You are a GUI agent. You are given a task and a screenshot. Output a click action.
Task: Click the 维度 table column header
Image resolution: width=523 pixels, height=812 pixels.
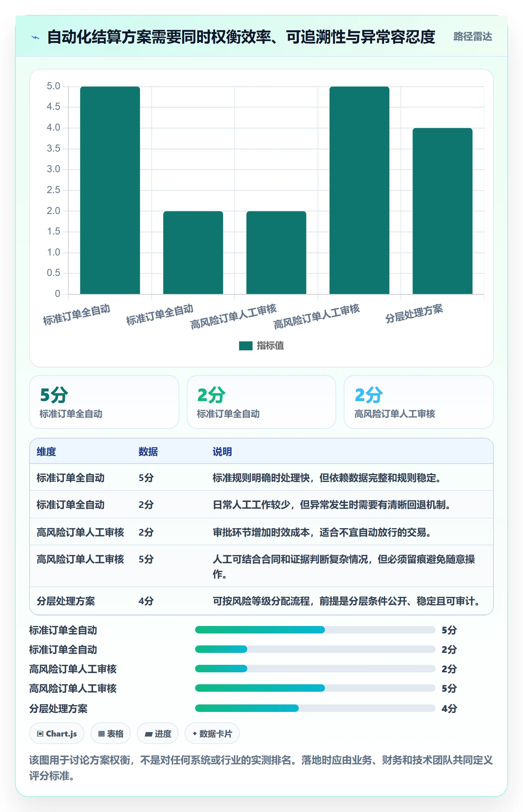pyautogui.click(x=46, y=452)
